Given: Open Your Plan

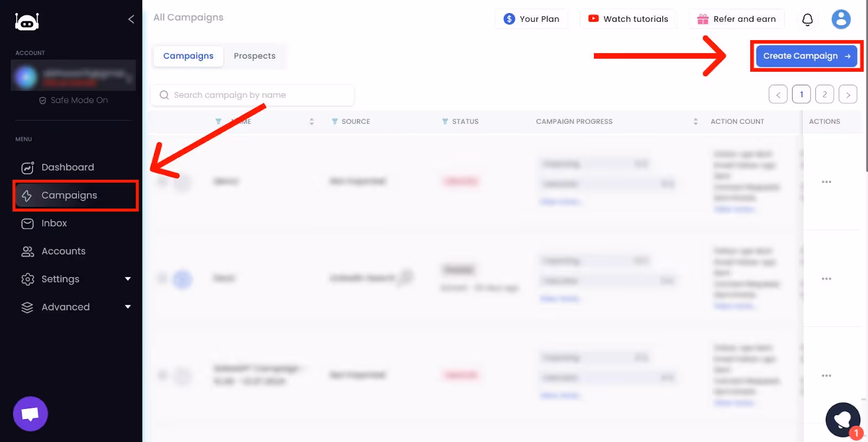Looking at the screenshot, I should 531,19.
